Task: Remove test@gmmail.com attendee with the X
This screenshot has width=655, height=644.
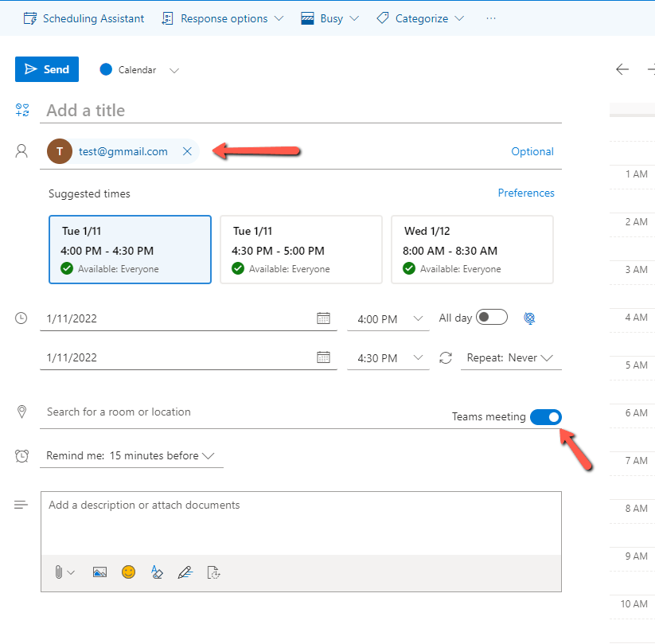Action: pos(187,151)
